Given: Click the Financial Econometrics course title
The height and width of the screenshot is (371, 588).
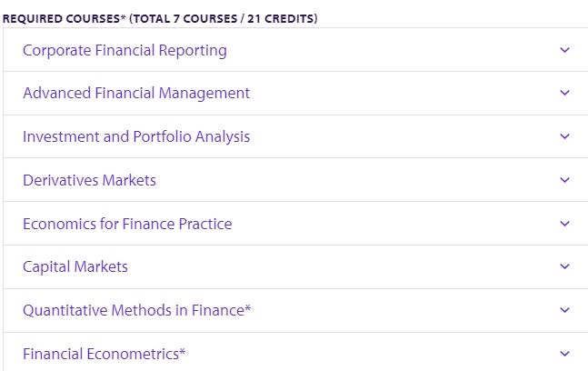Looking at the screenshot, I should pyautogui.click(x=100, y=354).
